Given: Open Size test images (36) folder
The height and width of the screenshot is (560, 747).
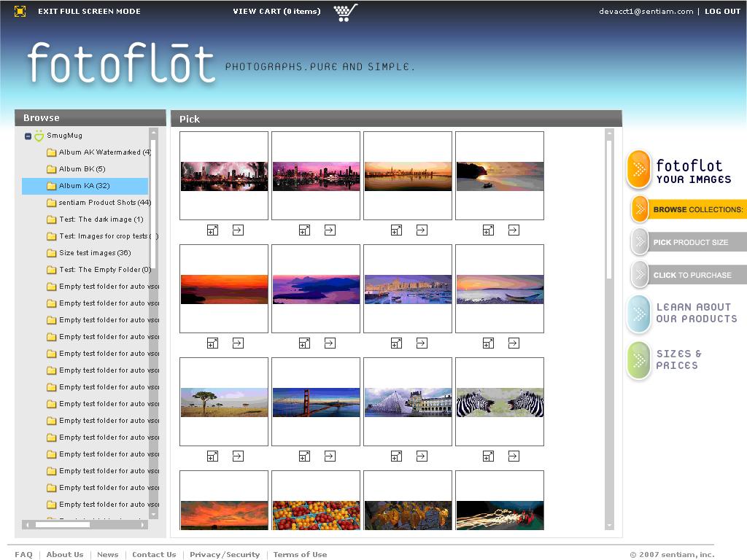Looking at the screenshot, I should coord(89,253).
